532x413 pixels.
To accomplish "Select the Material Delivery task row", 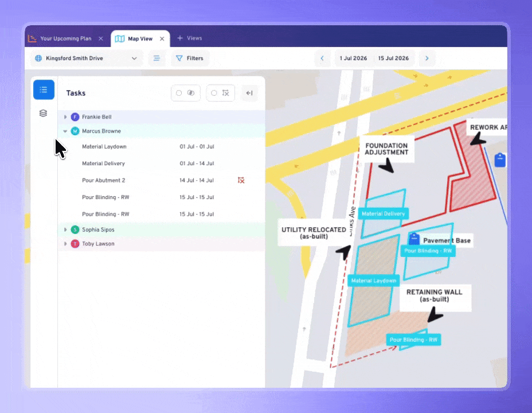I will pos(162,163).
